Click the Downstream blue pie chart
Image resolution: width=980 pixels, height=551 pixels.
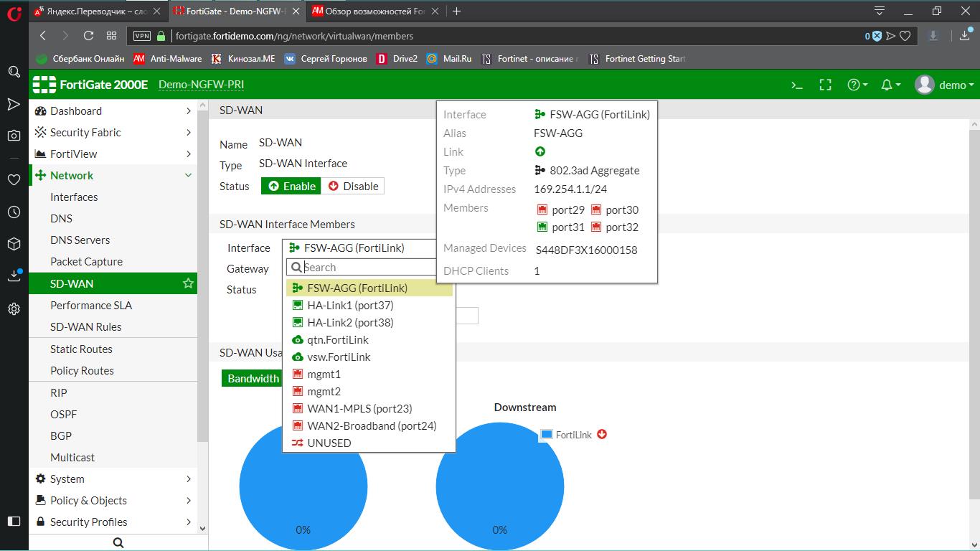click(x=499, y=486)
